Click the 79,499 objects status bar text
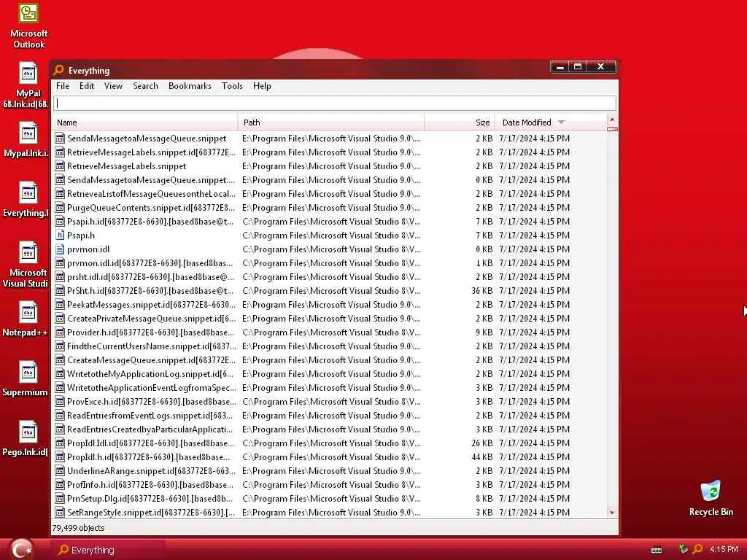The image size is (747, 560). coord(78,528)
